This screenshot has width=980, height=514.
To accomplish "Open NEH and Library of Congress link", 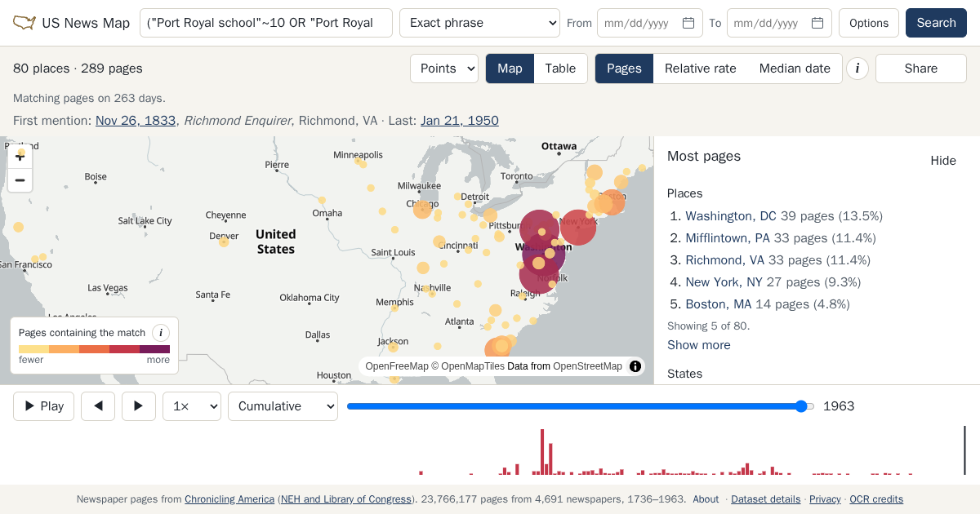I will (x=346, y=499).
